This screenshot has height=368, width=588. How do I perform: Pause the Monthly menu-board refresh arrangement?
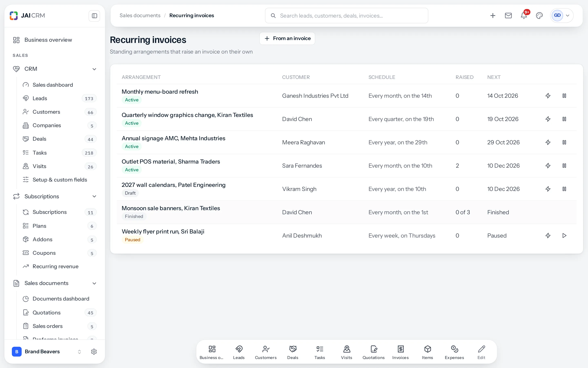pyautogui.click(x=564, y=96)
